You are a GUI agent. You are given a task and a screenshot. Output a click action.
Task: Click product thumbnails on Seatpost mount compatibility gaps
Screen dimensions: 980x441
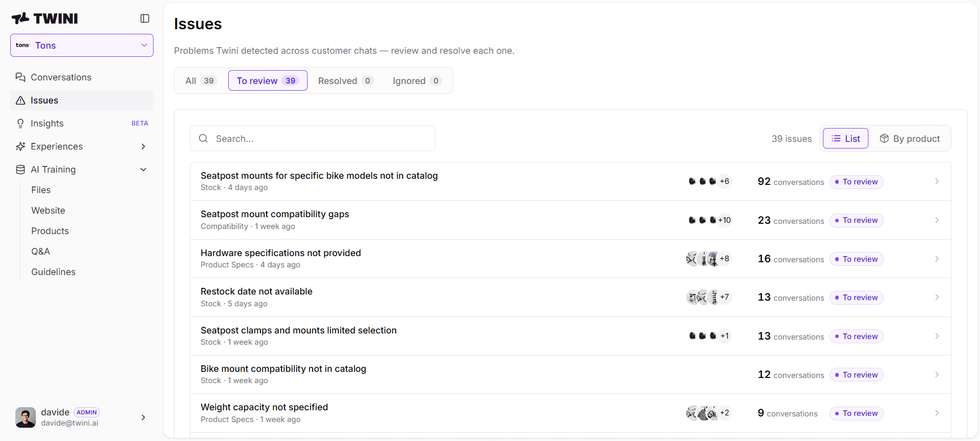click(709, 220)
